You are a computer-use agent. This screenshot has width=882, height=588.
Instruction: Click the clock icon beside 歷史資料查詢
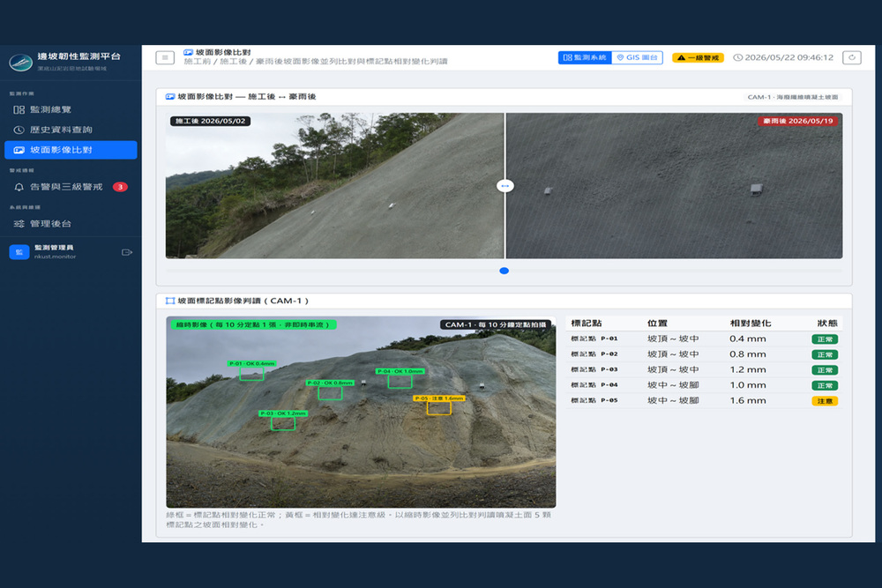point(19,130)
